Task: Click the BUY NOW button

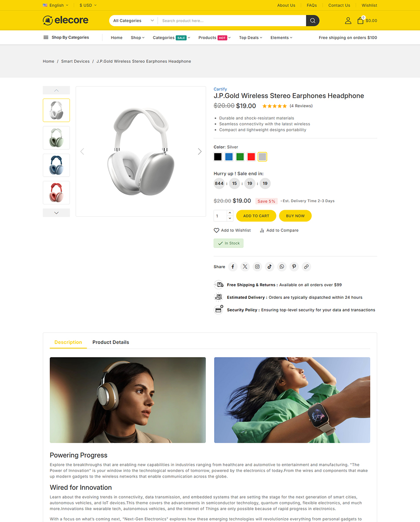Action: [x=295, y=216]
